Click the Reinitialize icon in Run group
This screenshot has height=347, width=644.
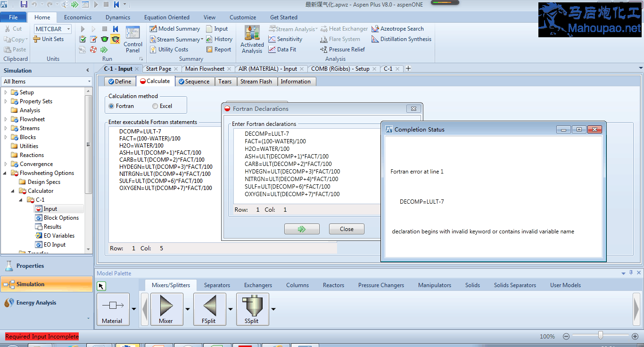click(x=116, y=29)
